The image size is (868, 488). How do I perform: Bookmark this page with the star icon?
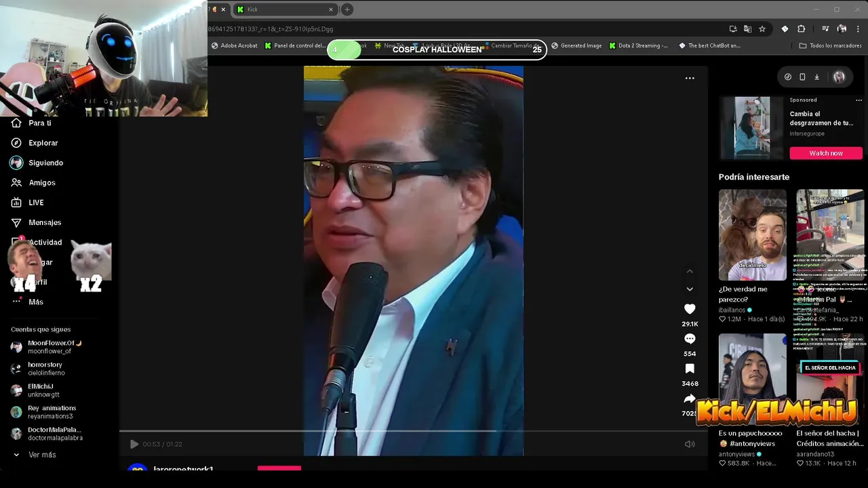(762, 29)
